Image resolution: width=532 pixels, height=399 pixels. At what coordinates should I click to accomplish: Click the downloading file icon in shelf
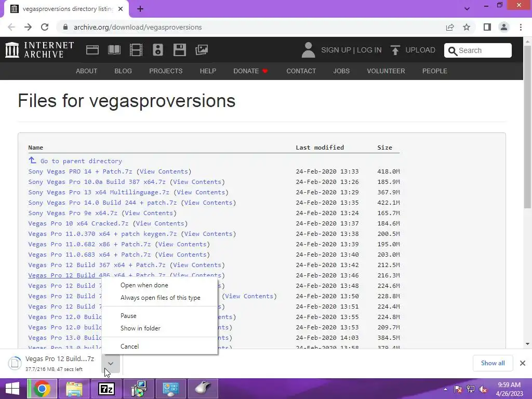(x=15, y=363)
